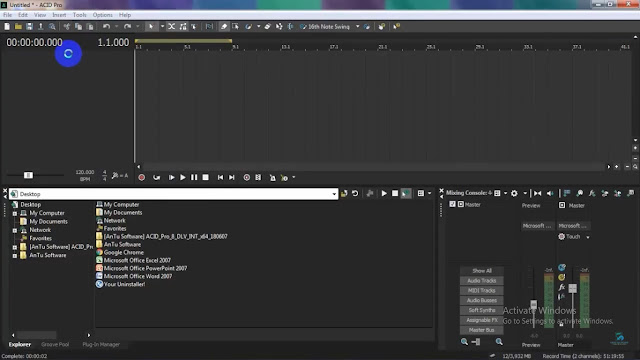
Task: Pause playback in the transport bar
Action: [194, 178]
